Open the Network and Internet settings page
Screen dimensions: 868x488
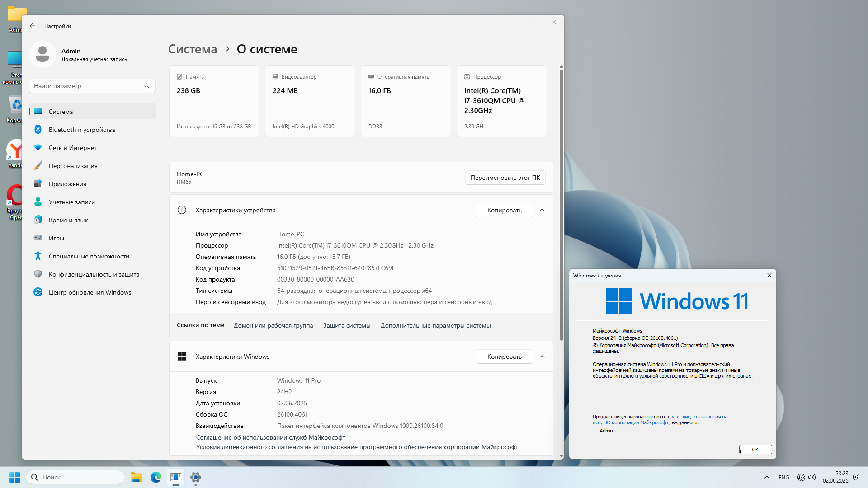tap(72, 148)
